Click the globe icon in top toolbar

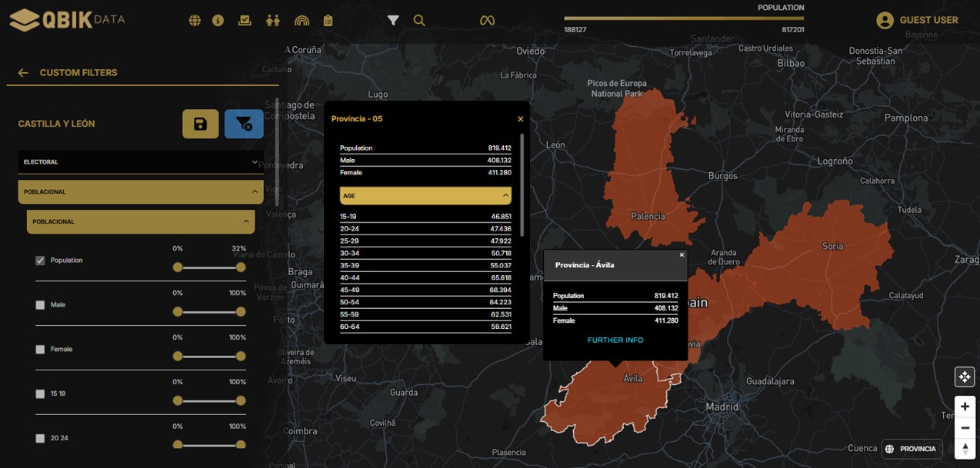click(x=195, y=21)
